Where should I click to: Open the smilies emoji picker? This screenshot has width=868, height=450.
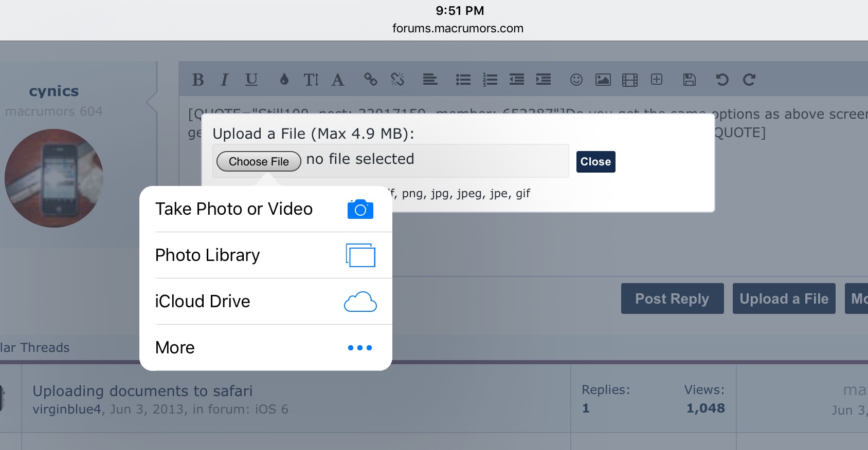pyautogui.click(x=576, y=80)
